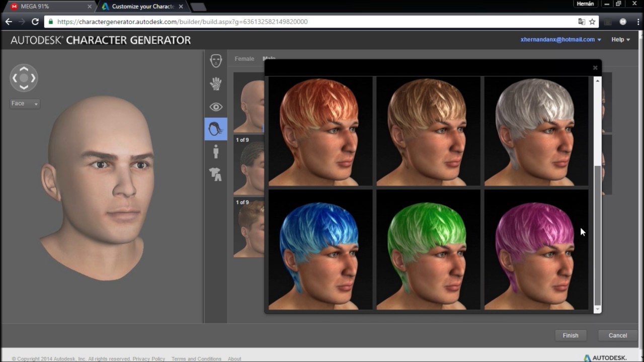Viewport: 644px width, 362px height.
Task: Go forward in the browser
Action: pos(22,22)
